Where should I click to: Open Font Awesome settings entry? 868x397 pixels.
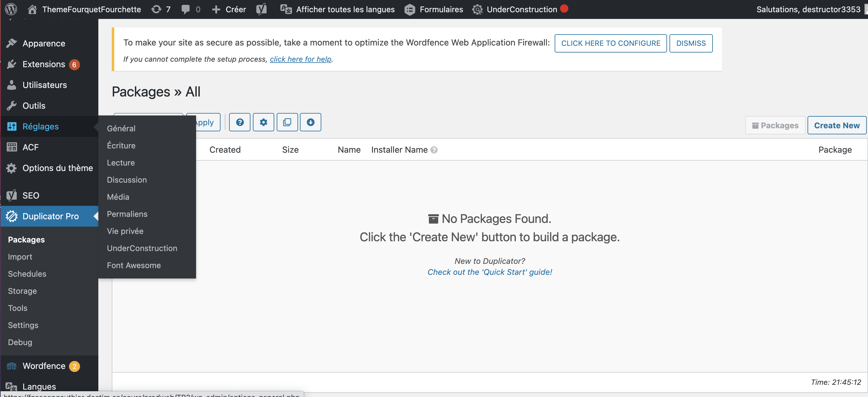[x=134, y=265]
